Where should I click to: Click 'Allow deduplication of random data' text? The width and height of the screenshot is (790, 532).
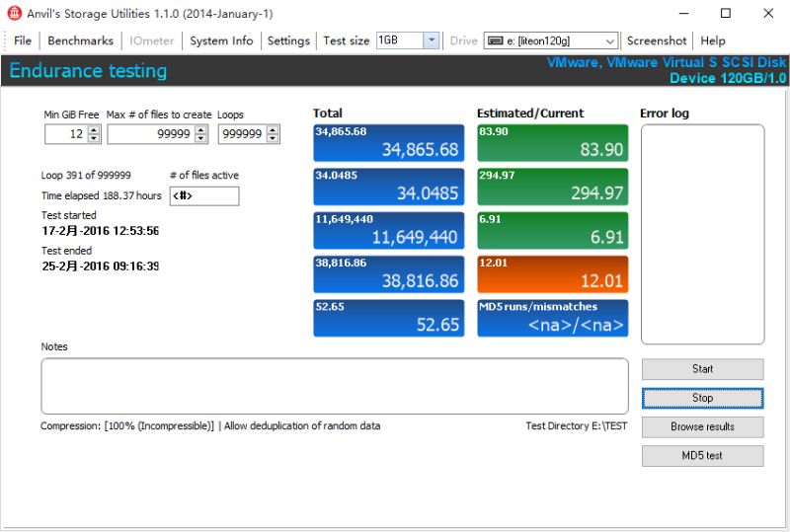[302, 426]
